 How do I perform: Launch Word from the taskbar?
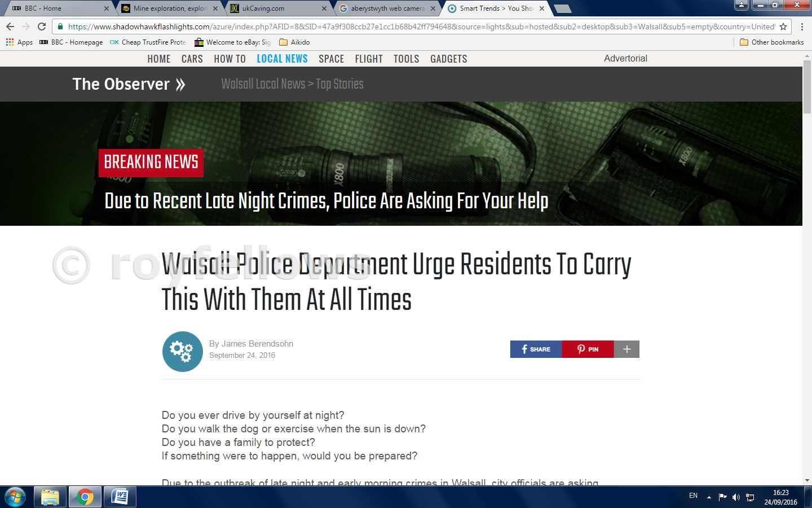tap(120, 497)
